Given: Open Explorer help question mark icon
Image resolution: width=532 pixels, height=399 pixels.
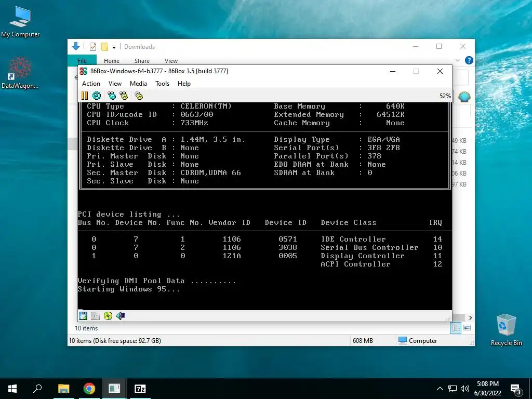Looking at the screenshot, I should (x=469, y=60).
